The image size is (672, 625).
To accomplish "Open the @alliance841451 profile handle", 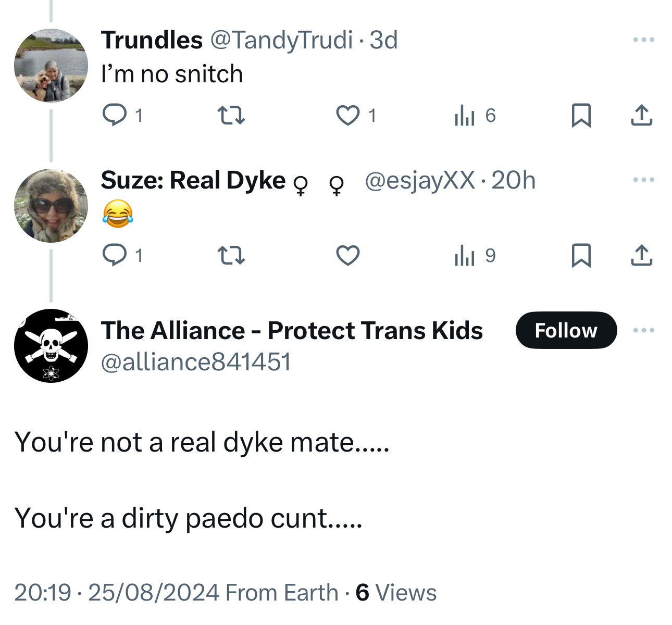I will (x=195, y=362).
